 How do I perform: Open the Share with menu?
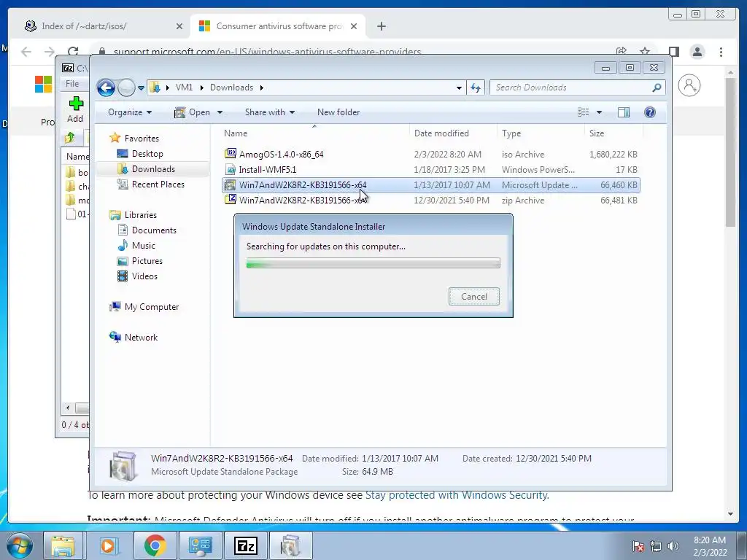point(270,112)
